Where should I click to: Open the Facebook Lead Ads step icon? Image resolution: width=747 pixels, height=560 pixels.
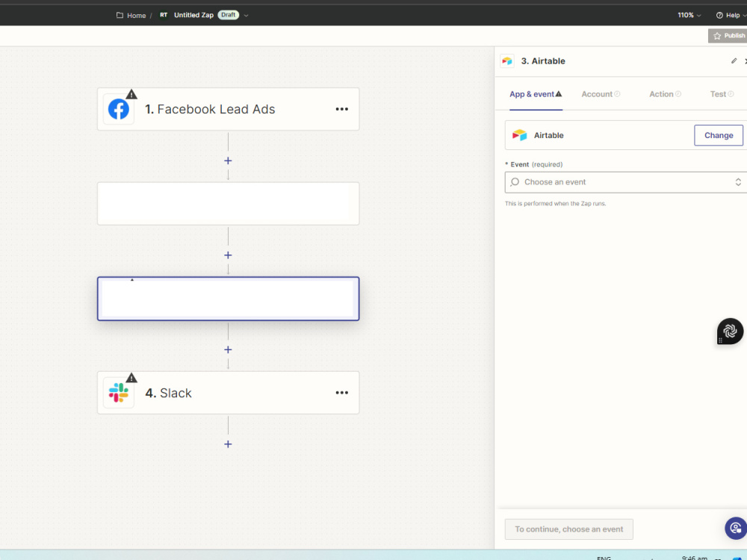119,109
